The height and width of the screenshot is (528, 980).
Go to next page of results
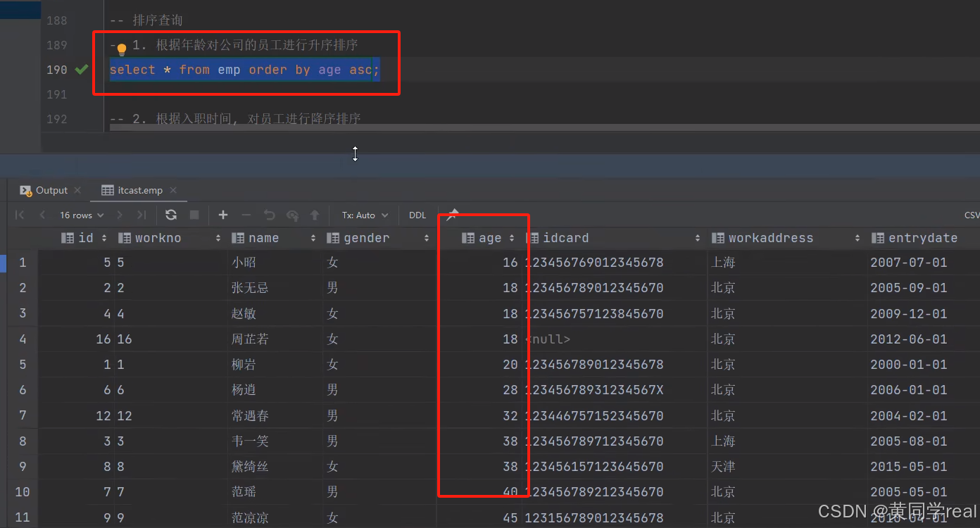pyautogui.click(x=120, y=215)
